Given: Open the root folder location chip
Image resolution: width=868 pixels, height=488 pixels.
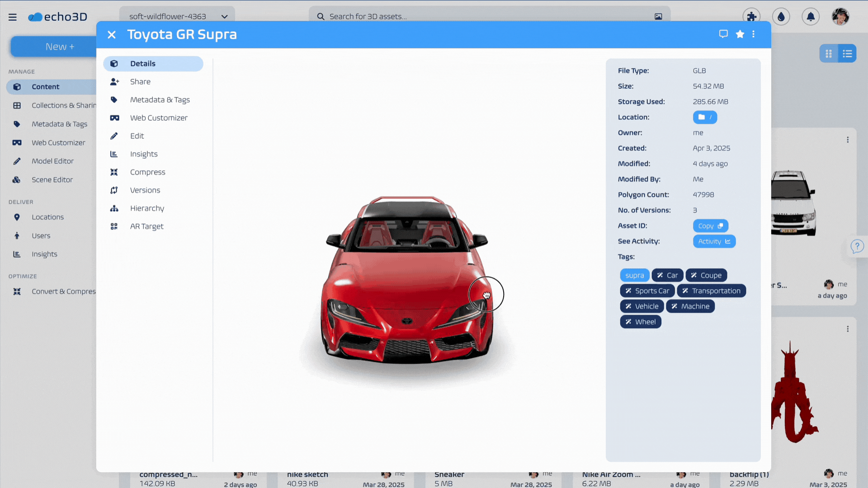Looking at the screenshot, I should pyautogui.click(x=705, y=117).
